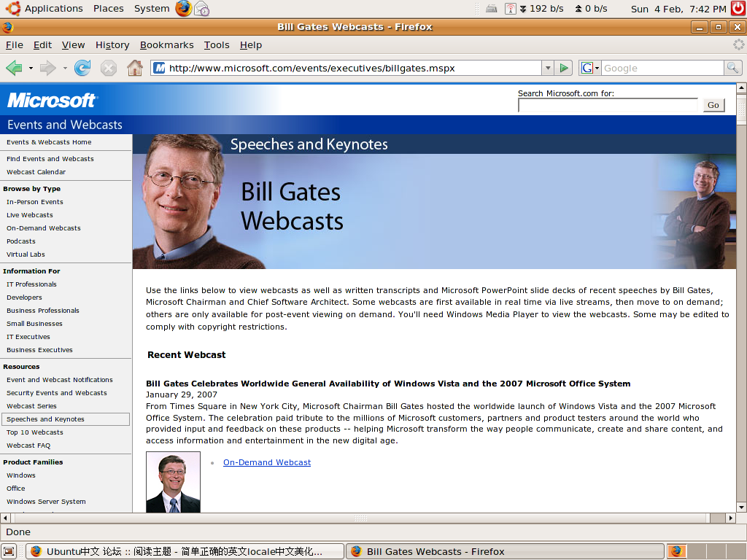Click the stop loading button
The height and width of the screenshot is (560, 747).
109,68
